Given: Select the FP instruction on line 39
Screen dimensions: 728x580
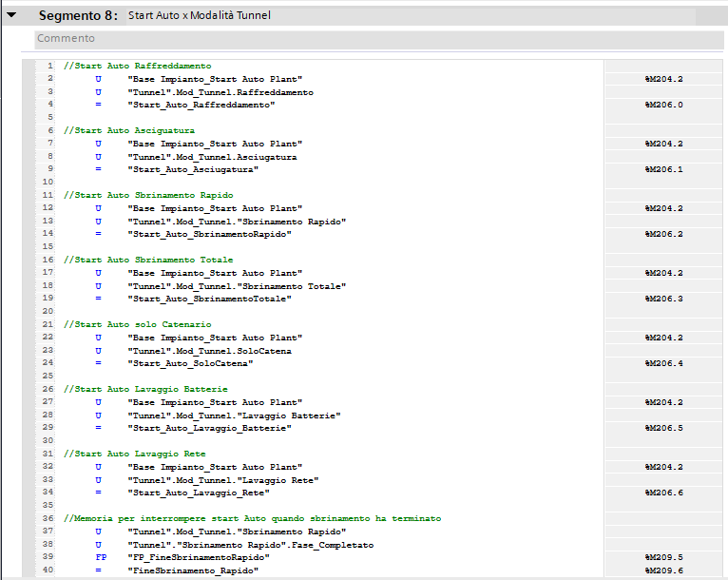Looking at the screenshot, I should (101, 557).
